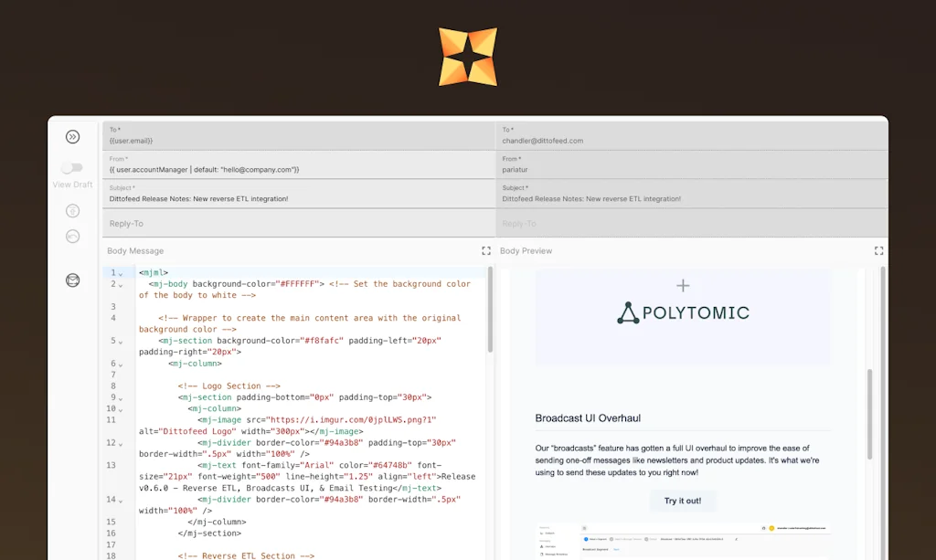Click the publish icon in the left sidebar

(x=72, y=210)
